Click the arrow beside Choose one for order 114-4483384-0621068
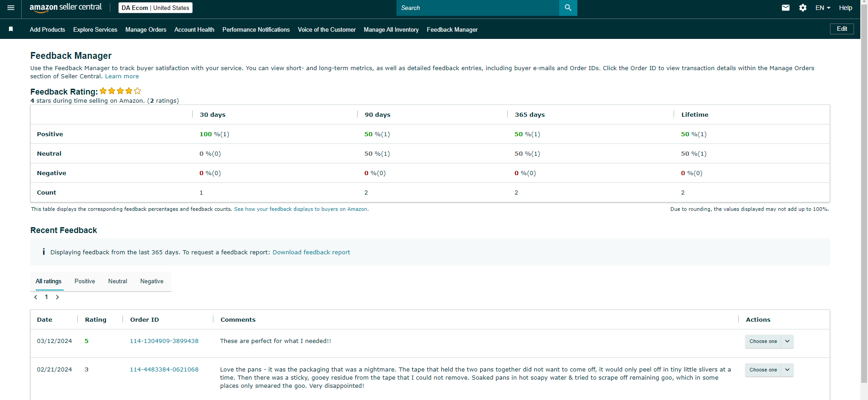The height and width of the screenshot is (400, 868). pyautogui.click(x=788, y=370)
